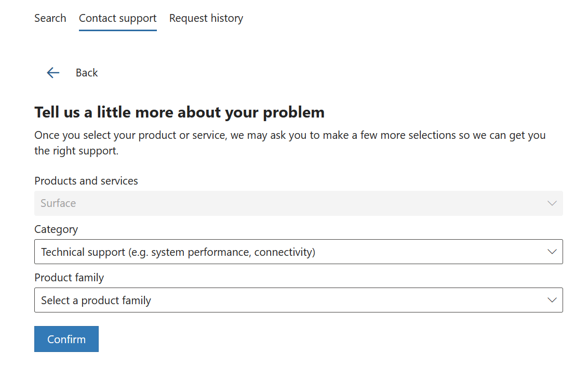The image size is (588, 378).
Task: Click the disabled Products and services dropdown
Action: [x=298, y=203]
